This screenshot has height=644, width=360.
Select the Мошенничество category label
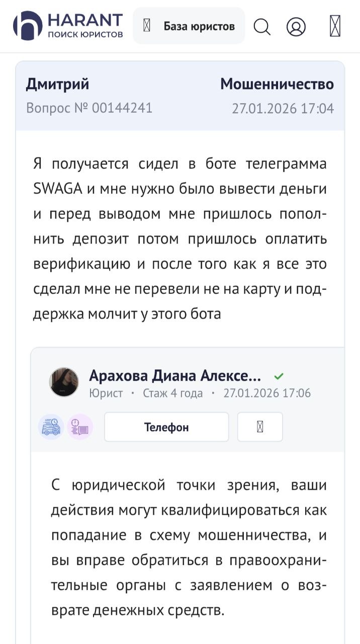click(277, 84)
